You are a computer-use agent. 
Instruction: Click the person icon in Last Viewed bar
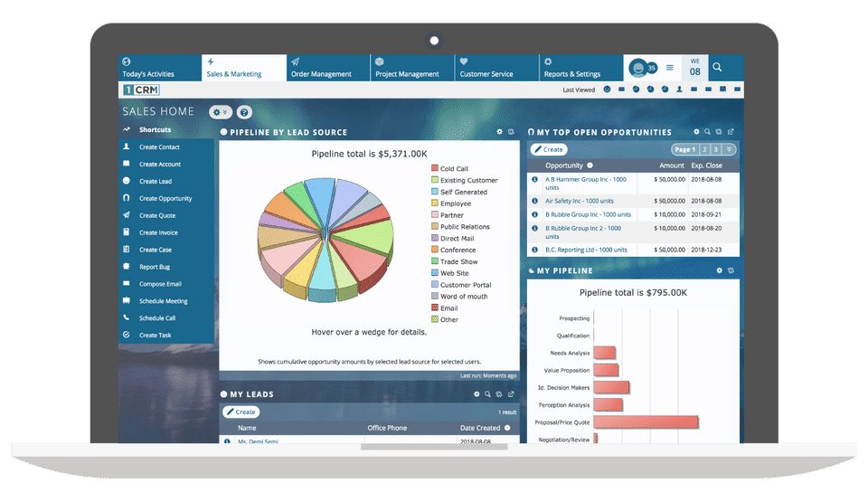pyautogui.click(x=679, y=90)
